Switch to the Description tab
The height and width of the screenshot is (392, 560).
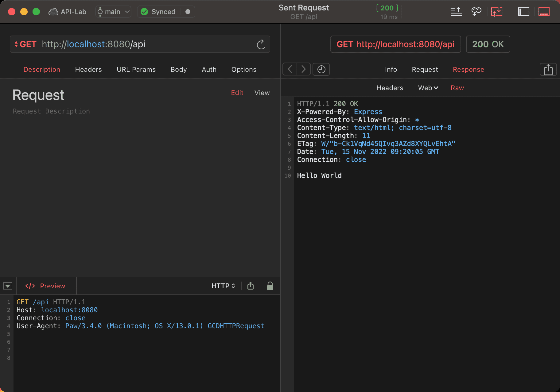(42, 69)
